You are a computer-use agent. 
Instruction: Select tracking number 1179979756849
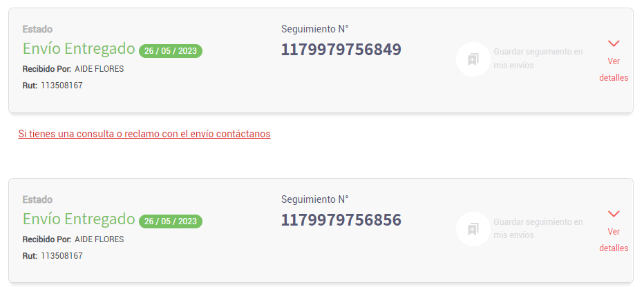pos(341,50)
